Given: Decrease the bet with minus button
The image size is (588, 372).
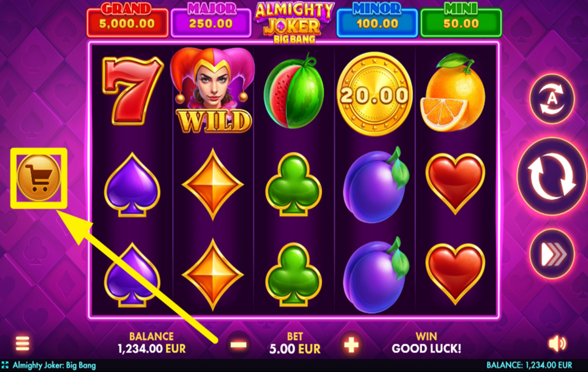Looking at the screenshot, I should click(x=238, y=345).
